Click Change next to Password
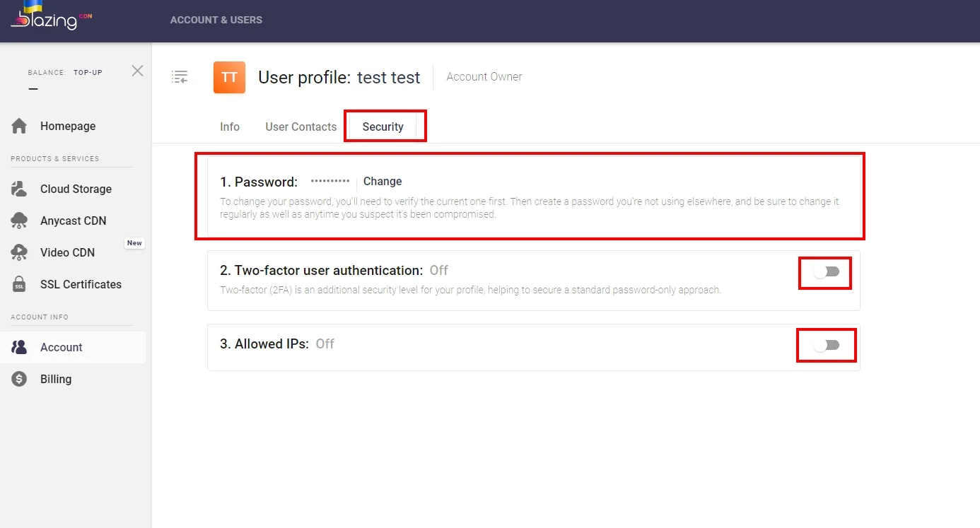This screenshot has height=528, width=980. coord(383,181)
